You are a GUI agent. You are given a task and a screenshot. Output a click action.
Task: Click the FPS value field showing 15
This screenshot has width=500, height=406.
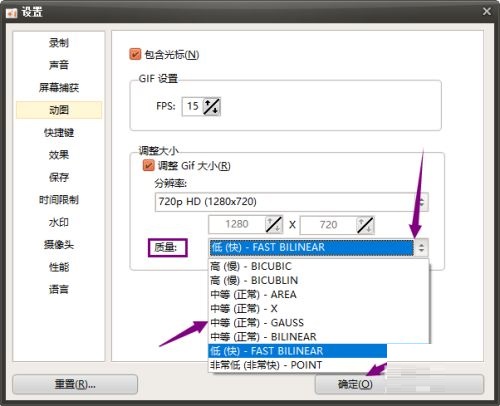[193, 107]
